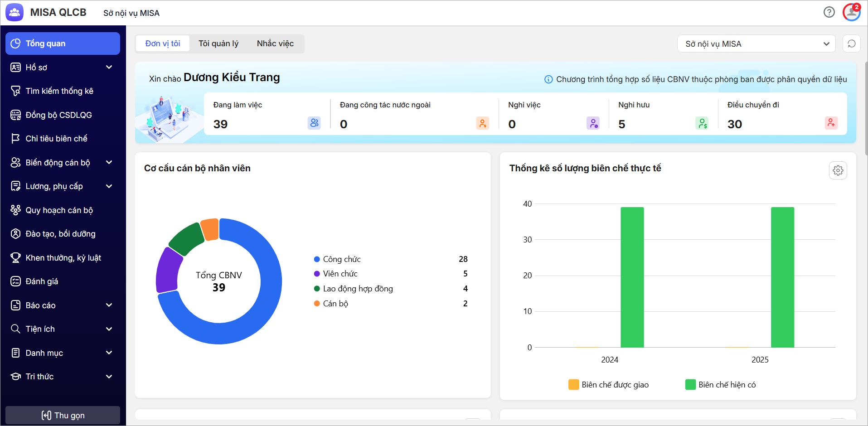Click the refresh data icon button

click(851, 44)
